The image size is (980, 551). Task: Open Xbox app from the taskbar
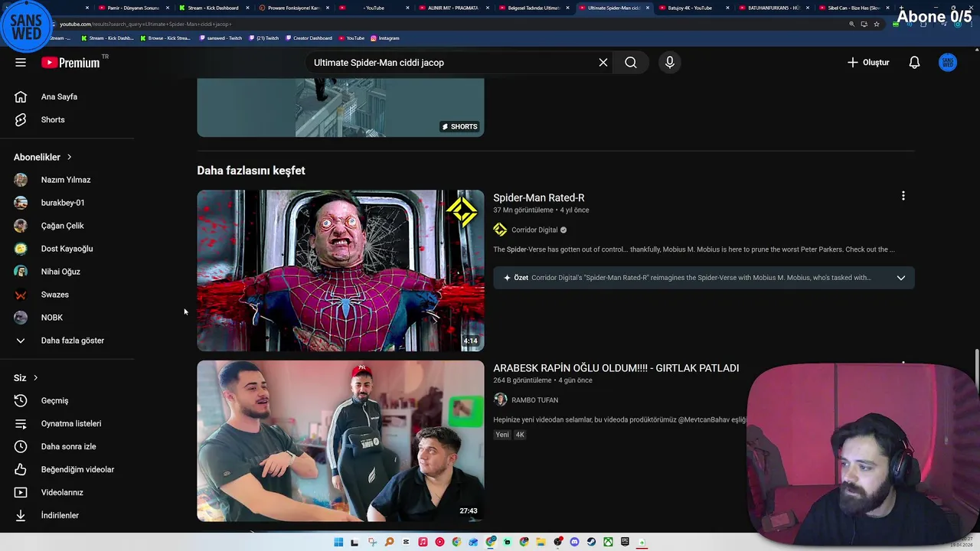608,543
